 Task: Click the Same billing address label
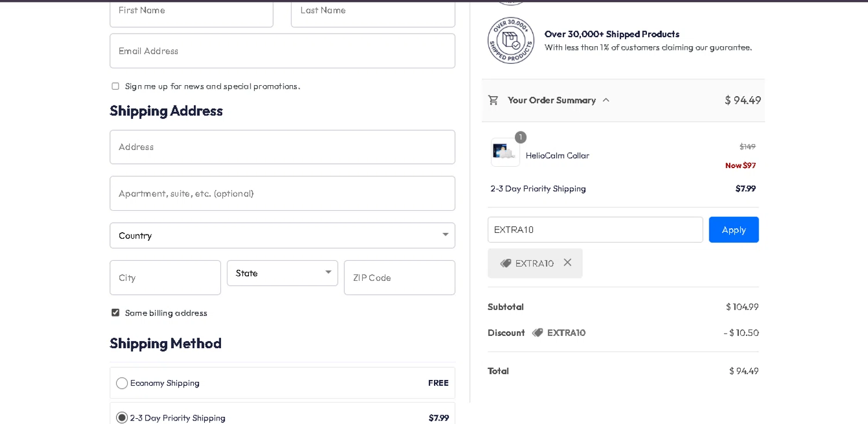coord(166,313)
